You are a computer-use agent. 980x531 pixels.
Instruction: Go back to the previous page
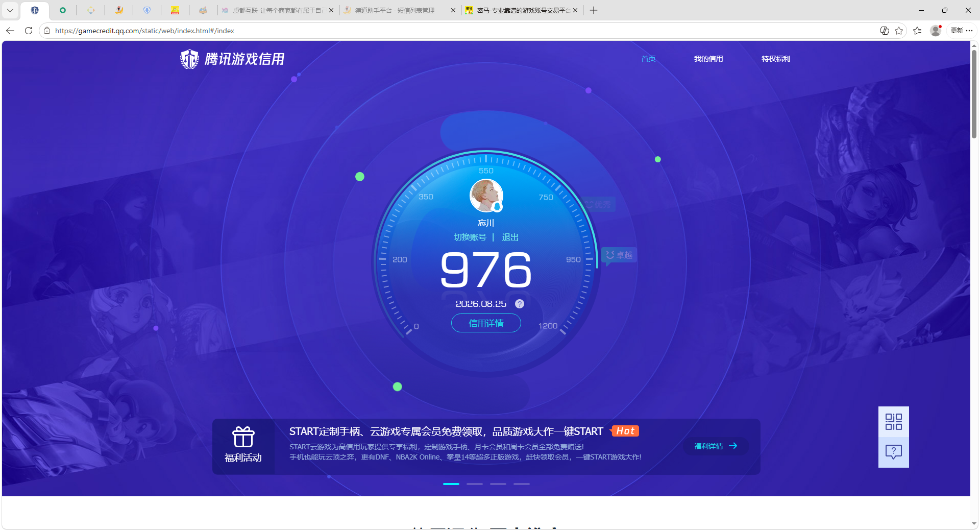pos(10,31)
